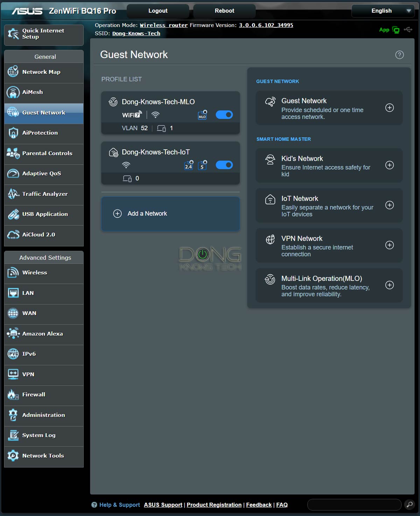Open firmware version 3.0.0.6.102_34995 link
The image size is (420, 516).
click(x=266, y=25)
